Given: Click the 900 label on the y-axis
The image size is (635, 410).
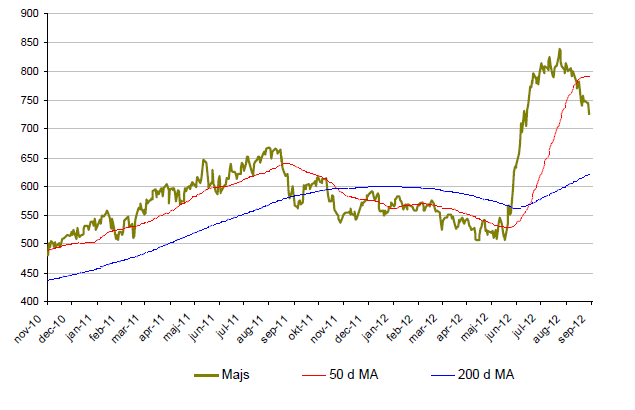Looking at the screenshot, I should tap(29, 14).
